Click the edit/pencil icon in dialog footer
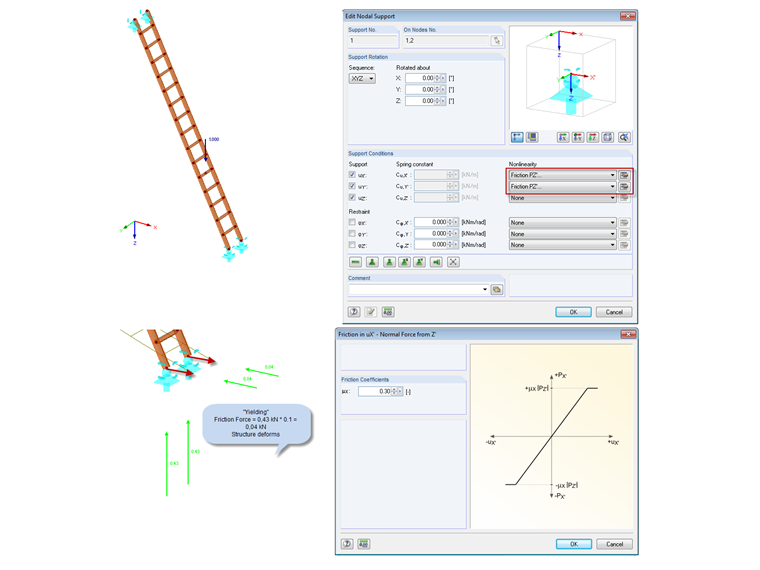This screenshot has height=570, width=760. coord(371,312)
